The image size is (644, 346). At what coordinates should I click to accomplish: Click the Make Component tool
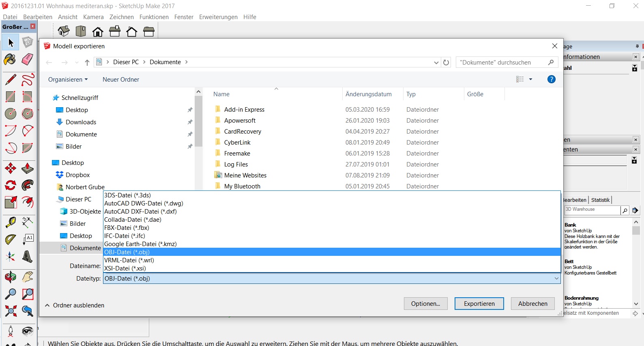pyautogui.click(x=28, y=42)
